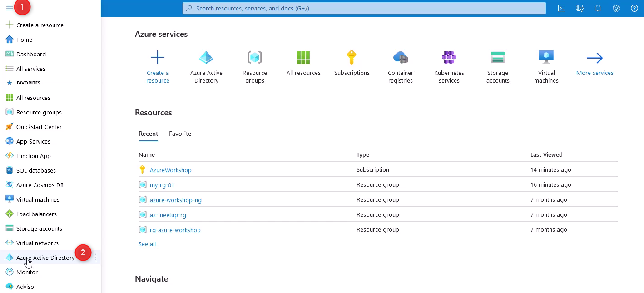Switch to the Recent tab

(148, 134)
